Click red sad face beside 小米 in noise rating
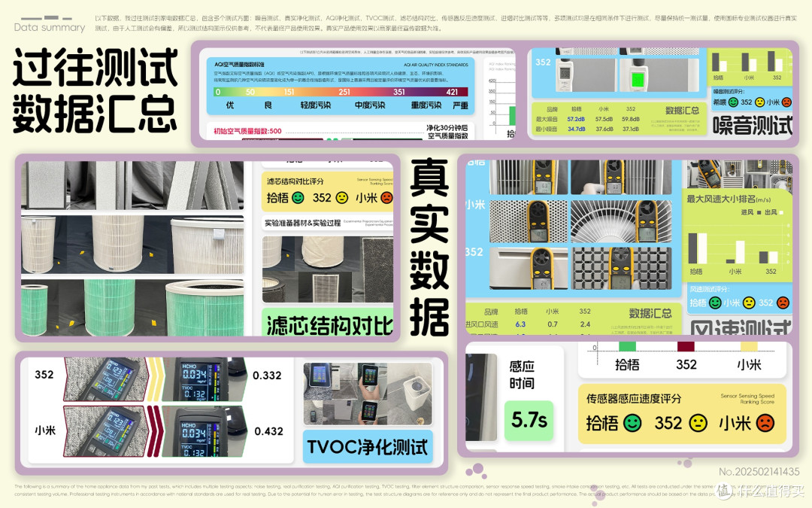 [786, 102]
